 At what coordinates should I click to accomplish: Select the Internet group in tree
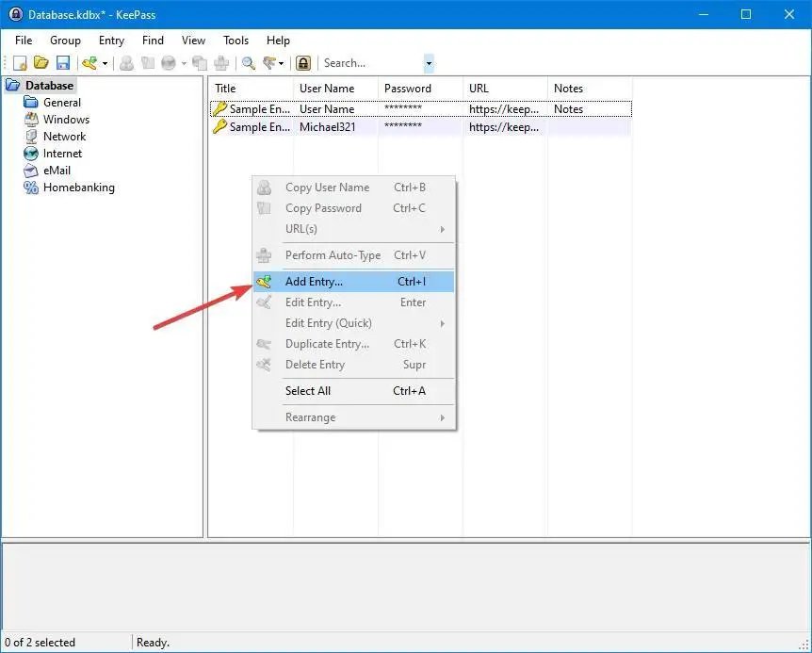pyautogui.click(x=63, y=154)
